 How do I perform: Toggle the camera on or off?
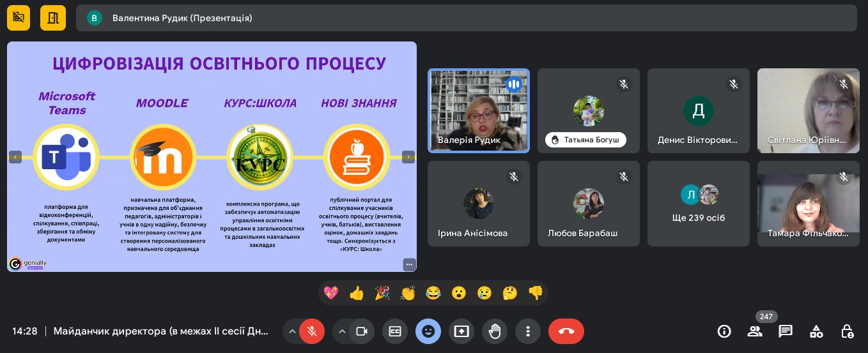pos(361,331)
